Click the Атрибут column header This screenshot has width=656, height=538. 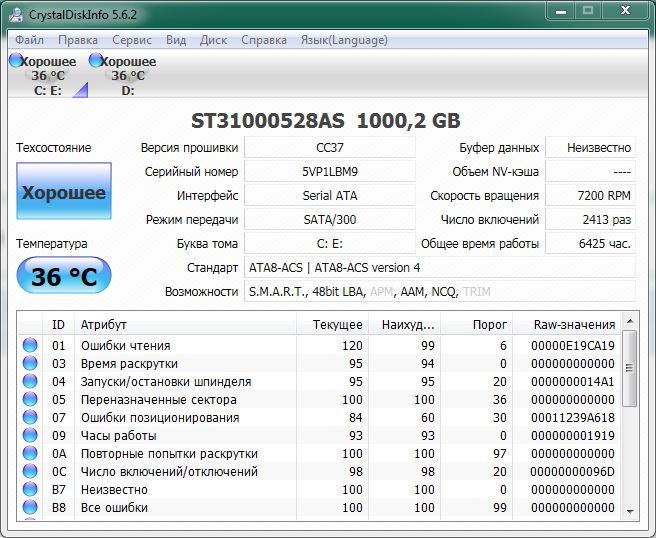click(x=104, y=325)
